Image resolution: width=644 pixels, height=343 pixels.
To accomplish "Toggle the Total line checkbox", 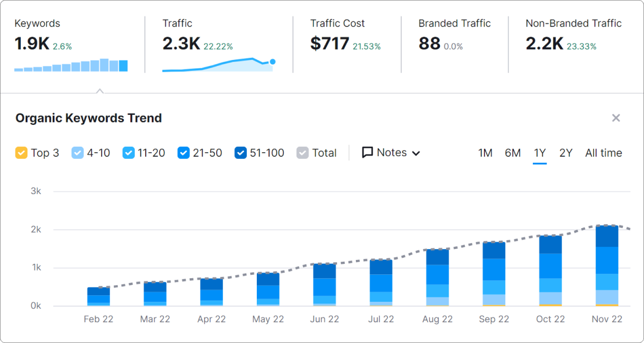I will [302, 153].
